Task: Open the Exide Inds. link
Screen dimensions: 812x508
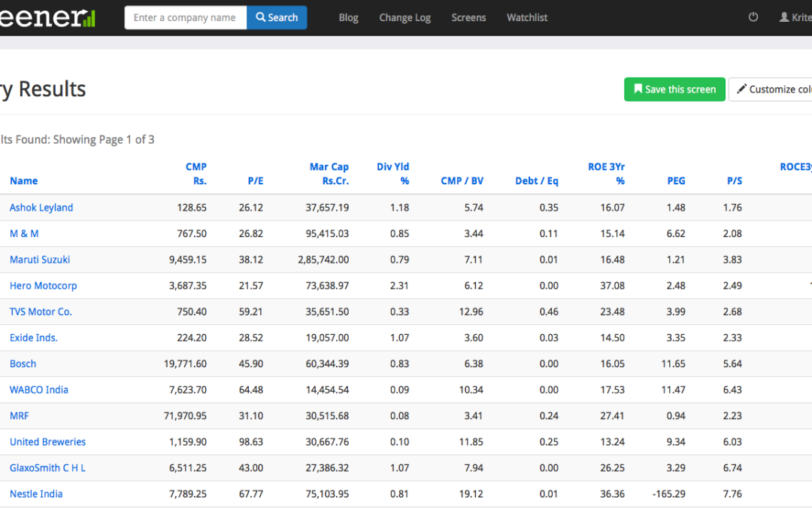Action: pos(34,337)
